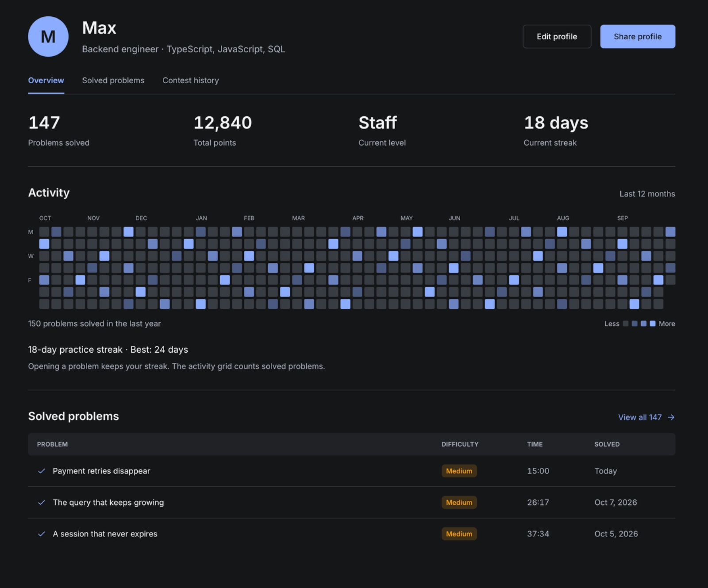
Task: Click the 37:34 time value
Action: point(538,534)
